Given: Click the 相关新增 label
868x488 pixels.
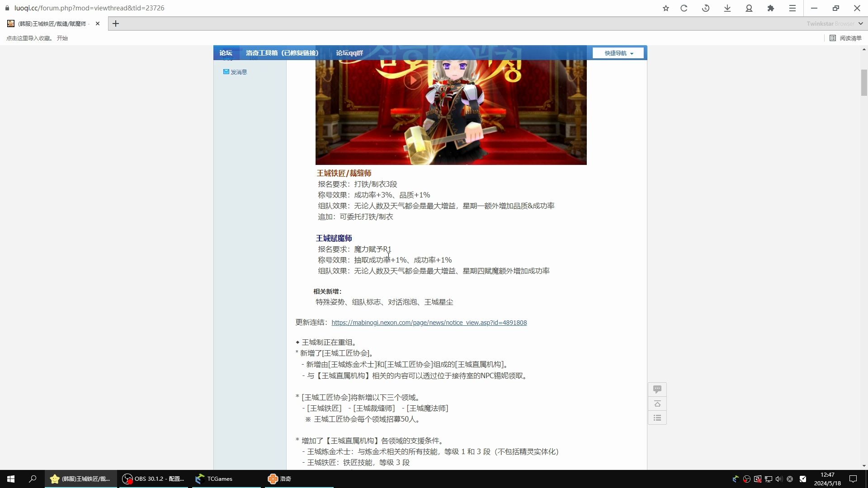Looking at the screenshot, I should coord(327,291).
